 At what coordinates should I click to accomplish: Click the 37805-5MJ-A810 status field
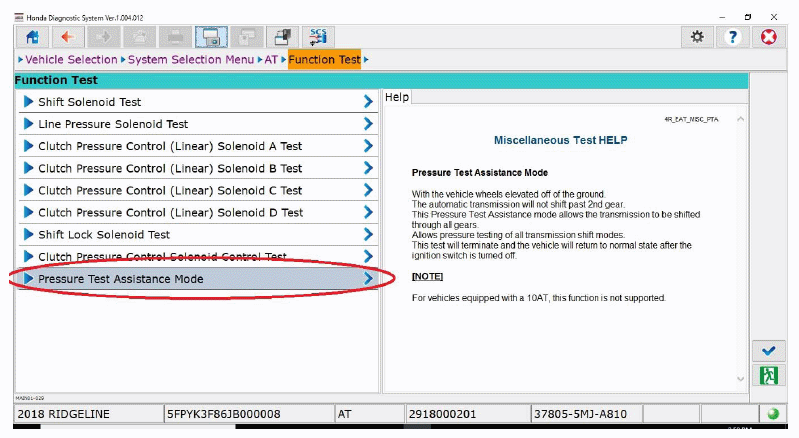tap(586, 414)
